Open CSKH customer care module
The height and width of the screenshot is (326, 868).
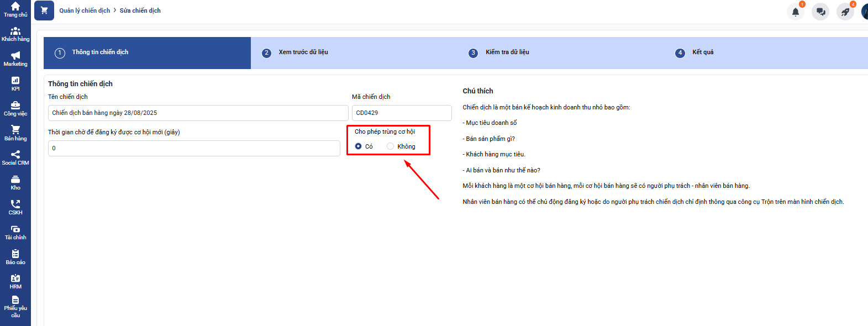(15, 208)
